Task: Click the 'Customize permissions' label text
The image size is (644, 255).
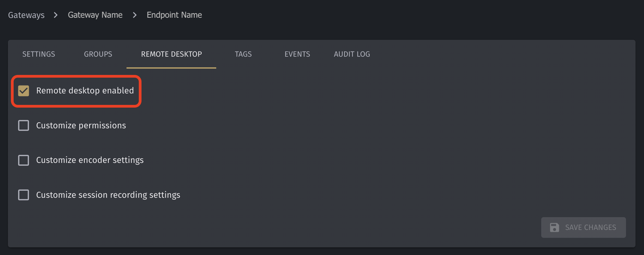Action: [x=81, y=125]
